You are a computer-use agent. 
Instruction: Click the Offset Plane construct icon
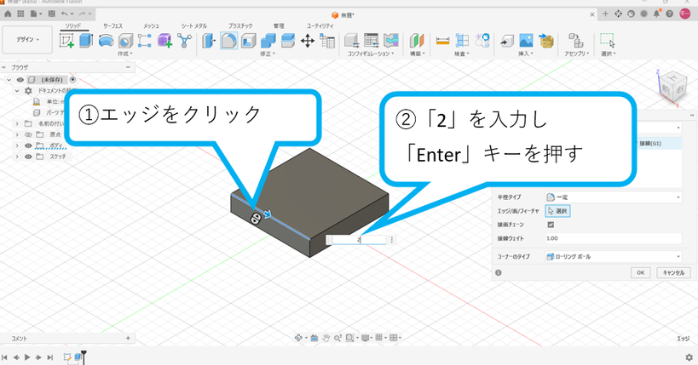click(x=417, y=41)
